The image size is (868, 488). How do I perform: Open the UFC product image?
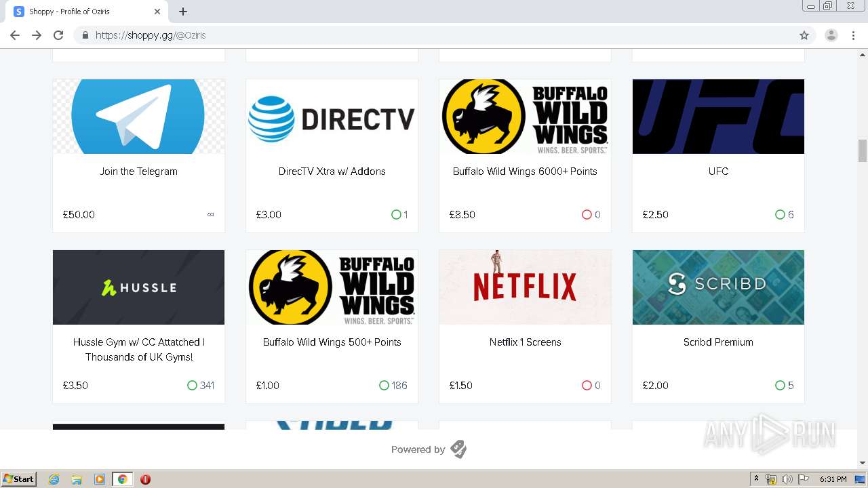pos(718,117)
